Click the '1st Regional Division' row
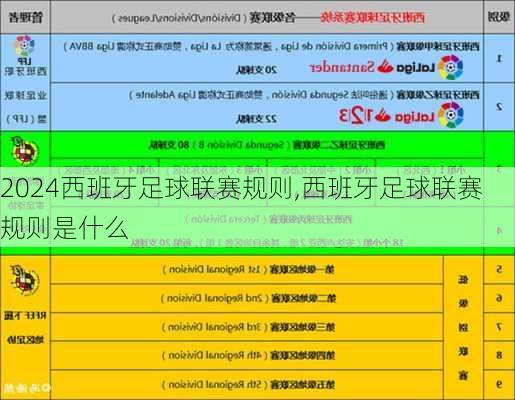The height and width of the screenshot is (400, 515). point(247,270)
